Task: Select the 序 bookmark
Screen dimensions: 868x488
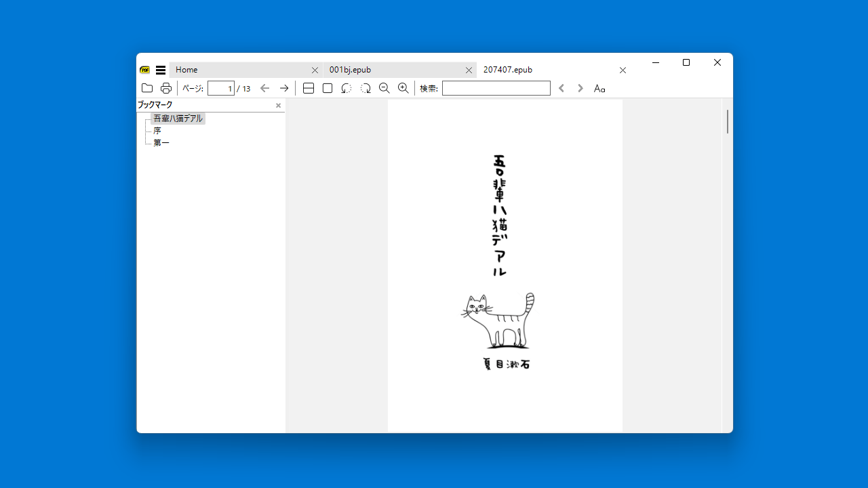Action: 157,131
